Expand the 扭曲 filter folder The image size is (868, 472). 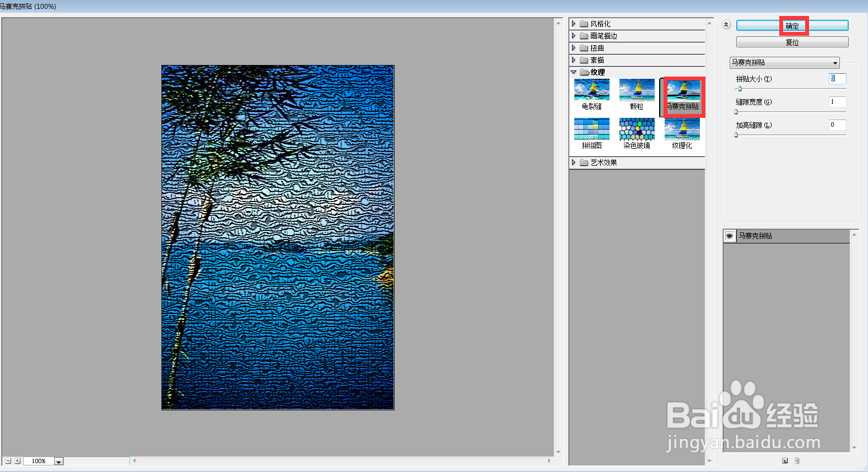(574, 48)
